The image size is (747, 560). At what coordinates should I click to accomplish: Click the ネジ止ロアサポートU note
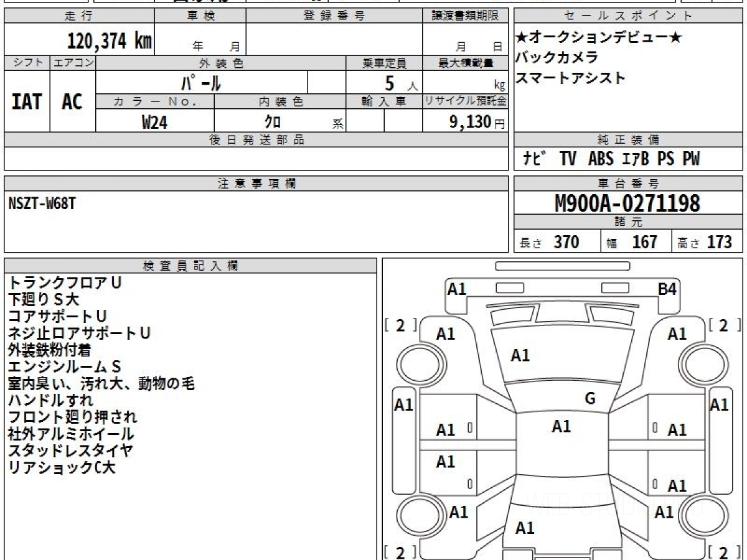(79, 334)
